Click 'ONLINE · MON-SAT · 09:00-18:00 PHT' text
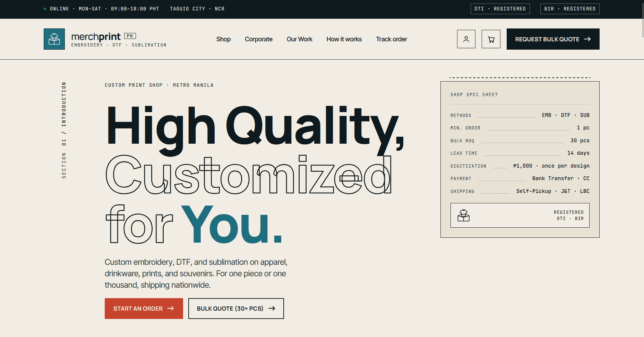Screen dimensions: 644x337 (x=104, y=9)
